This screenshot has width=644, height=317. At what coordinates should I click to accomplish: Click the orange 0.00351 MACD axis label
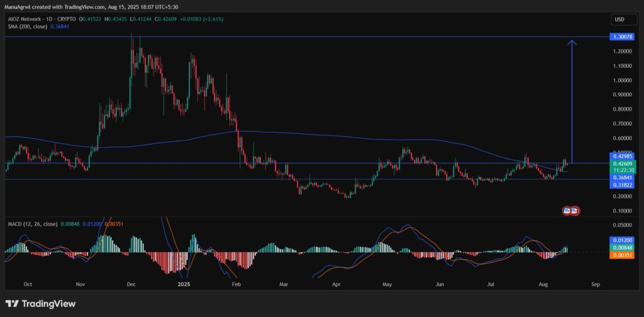(623, 255)
